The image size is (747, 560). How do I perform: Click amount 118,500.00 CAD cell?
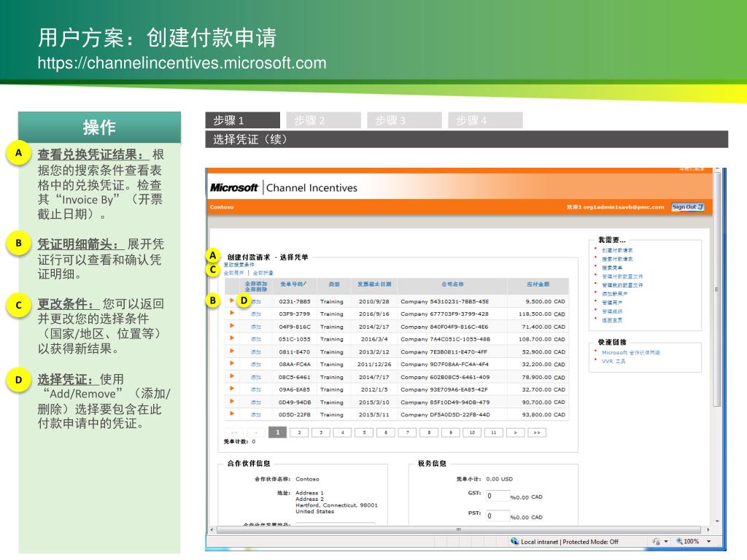(x=542, y=314)
